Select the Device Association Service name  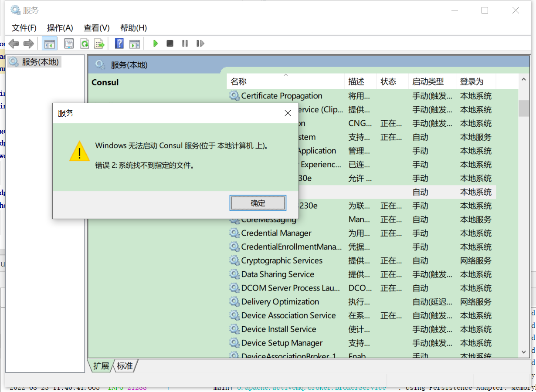tap(288, 315)
